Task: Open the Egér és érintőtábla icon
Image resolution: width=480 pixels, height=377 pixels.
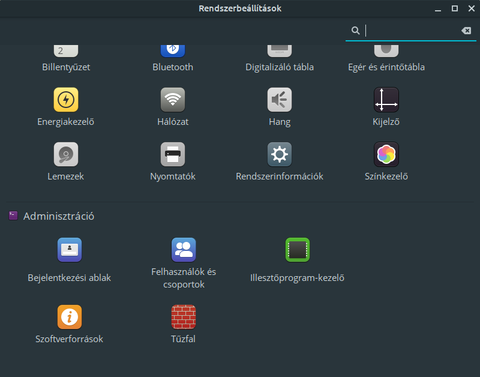Action: 386,51
